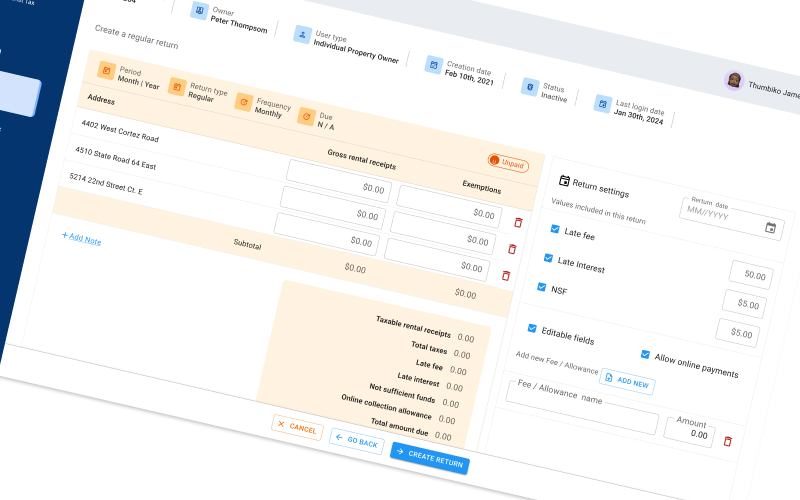Open the Return date calendar picker icon
Viewport: 800px width, 500px height.
click(x=770, y=228)
